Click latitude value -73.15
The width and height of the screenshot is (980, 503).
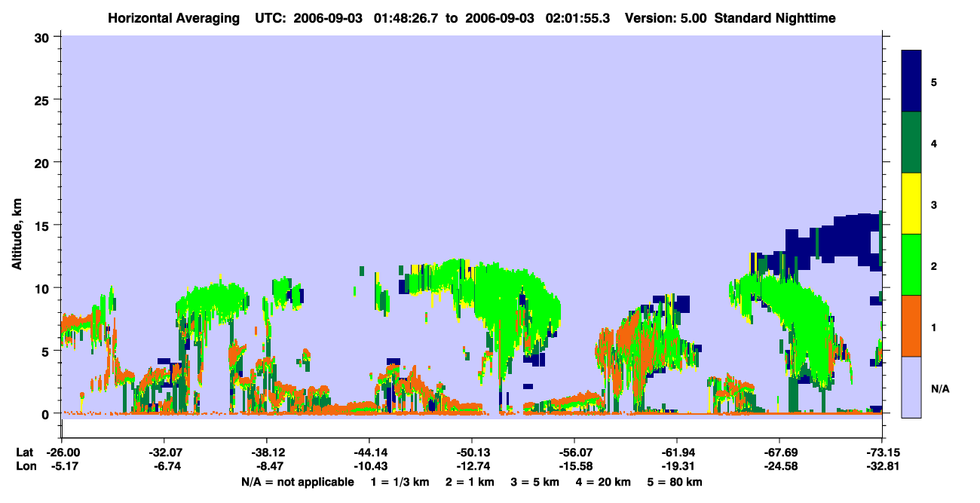[x=882, y=452]
